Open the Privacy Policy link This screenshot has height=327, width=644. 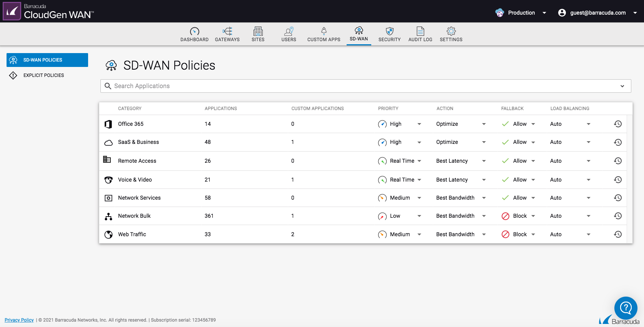pos(19,320)
